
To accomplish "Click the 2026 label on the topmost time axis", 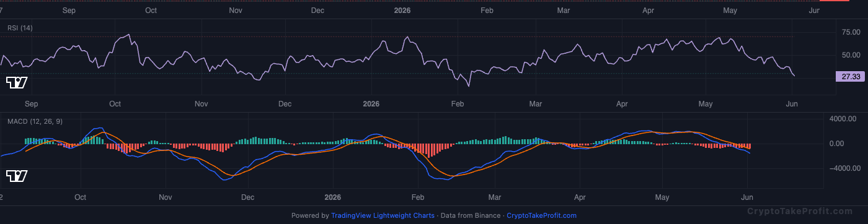I will click(402, 11).
